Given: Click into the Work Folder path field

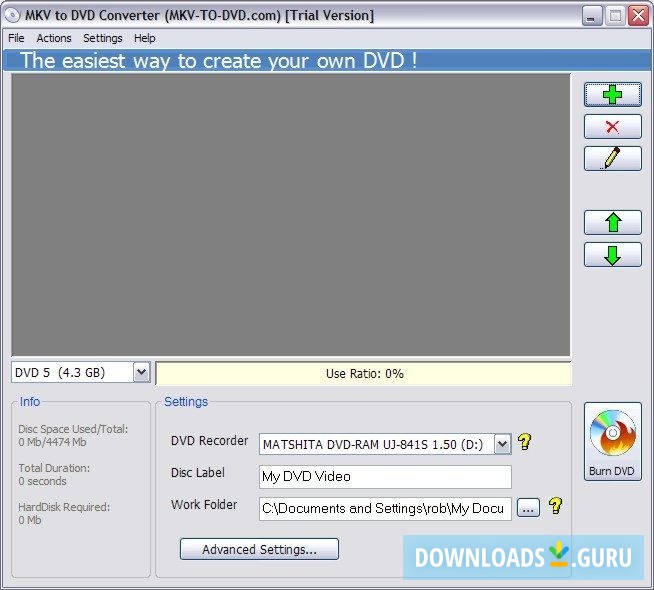Looking at the screenshot, I should pyautogui.click(x=385, y=509).
